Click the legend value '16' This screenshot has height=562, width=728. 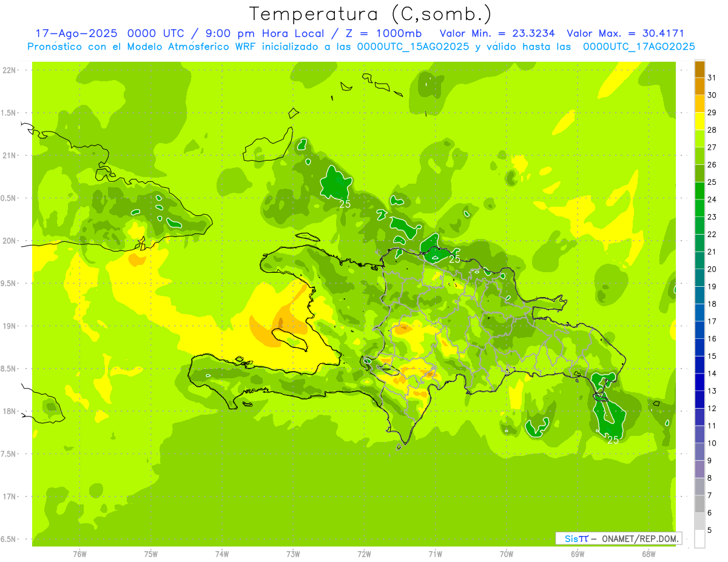[x=712, y=338]
